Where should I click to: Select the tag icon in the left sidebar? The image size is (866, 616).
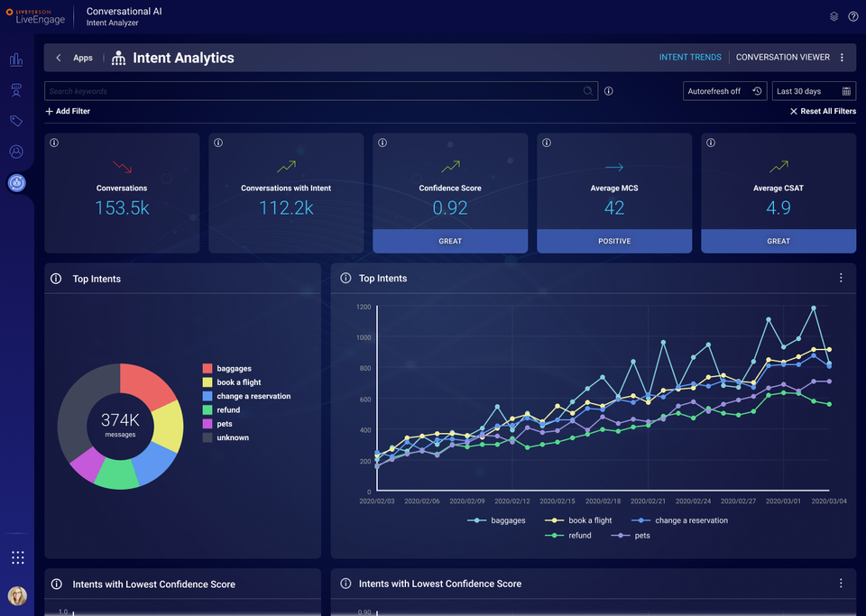point(16,121)
